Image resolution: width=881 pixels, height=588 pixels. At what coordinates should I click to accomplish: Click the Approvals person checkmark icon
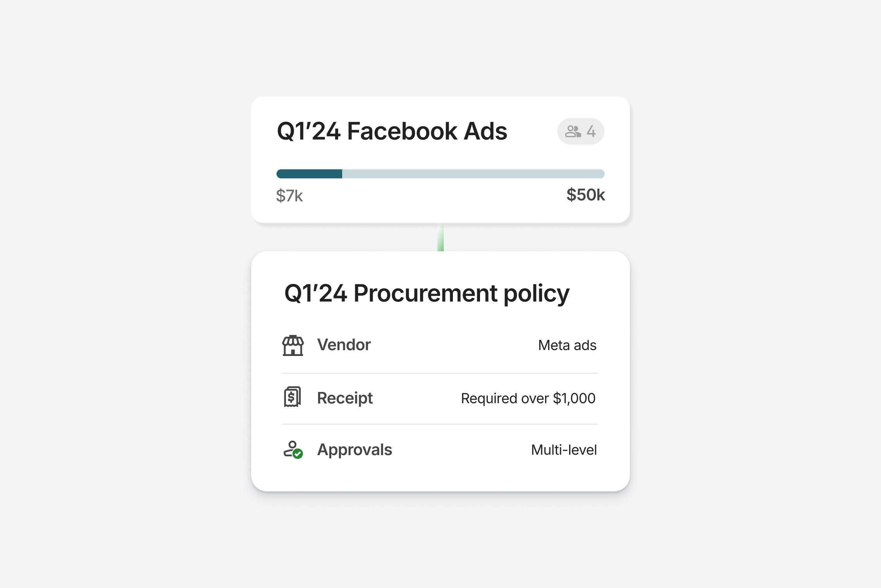click(293, 449)
